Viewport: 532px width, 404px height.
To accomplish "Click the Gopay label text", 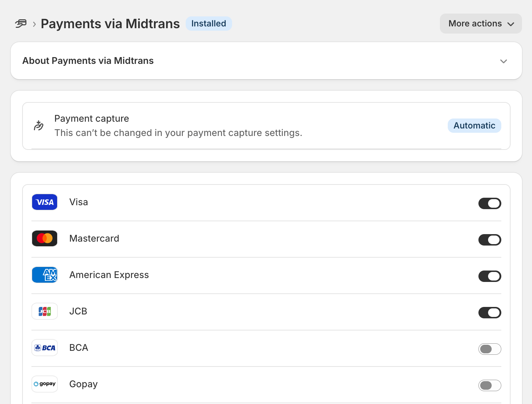I will (83, 384).
